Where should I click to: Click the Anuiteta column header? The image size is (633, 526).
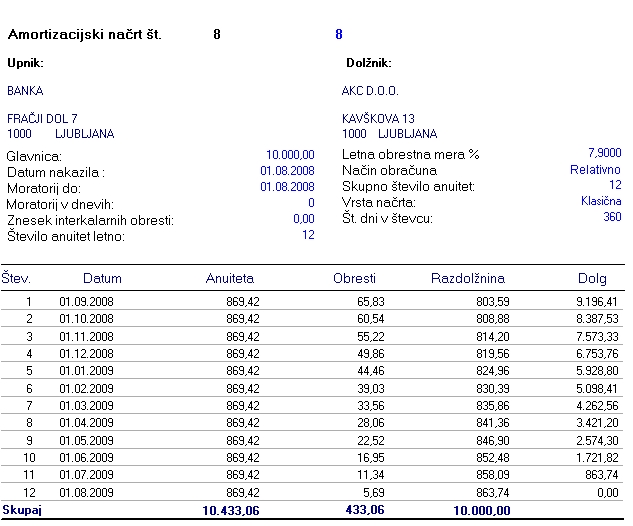230,278
